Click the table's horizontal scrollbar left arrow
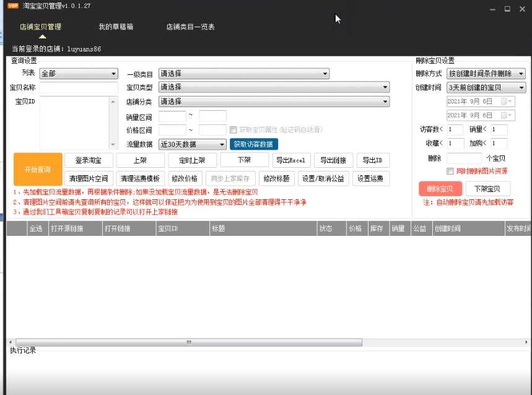The width and height of the screenshot is (532, 395). 11,342
